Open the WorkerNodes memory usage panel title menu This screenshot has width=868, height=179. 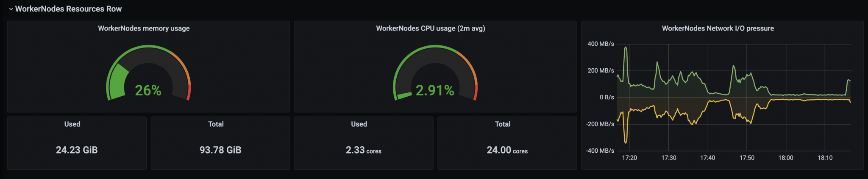(x=144, y=28)
